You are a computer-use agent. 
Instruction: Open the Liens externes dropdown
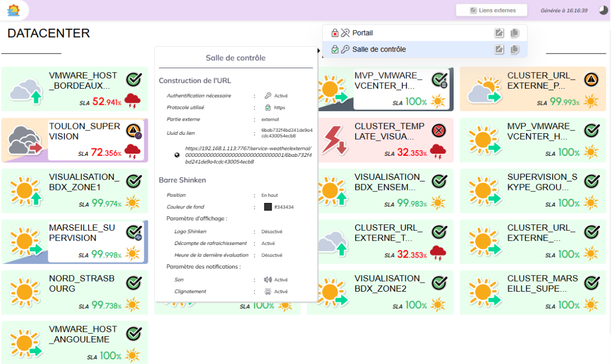coord(493,10)
